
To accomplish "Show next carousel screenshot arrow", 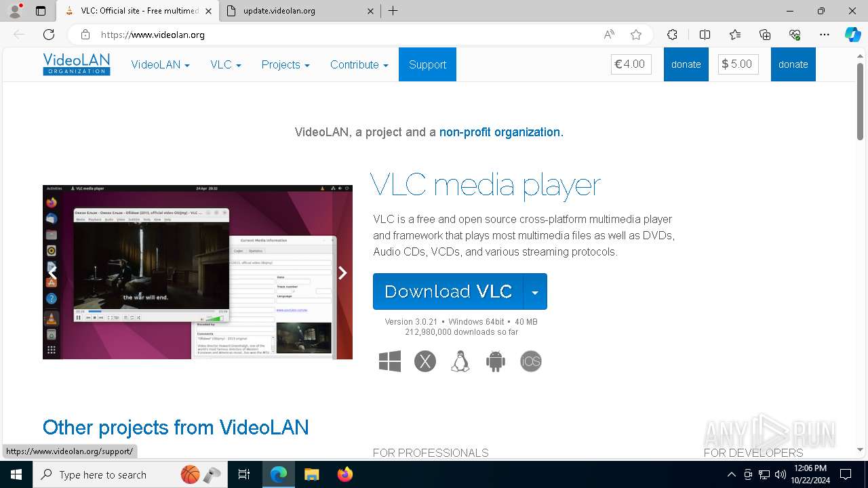I will (x=342, y=272).
